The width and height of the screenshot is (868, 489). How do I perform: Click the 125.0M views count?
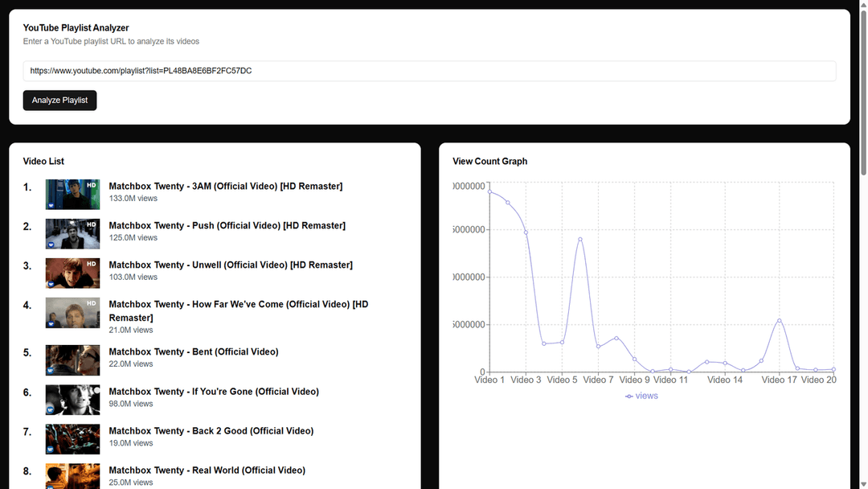click(133, 237)
